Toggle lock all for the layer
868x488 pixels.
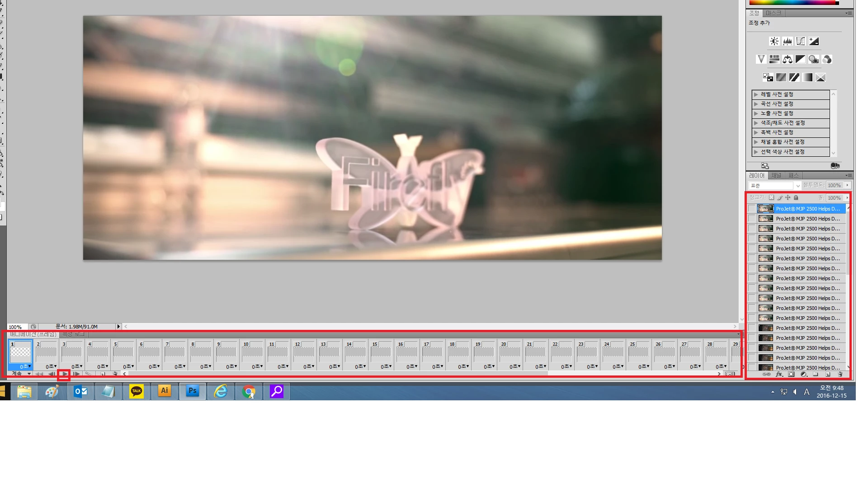tap(796, 197)
